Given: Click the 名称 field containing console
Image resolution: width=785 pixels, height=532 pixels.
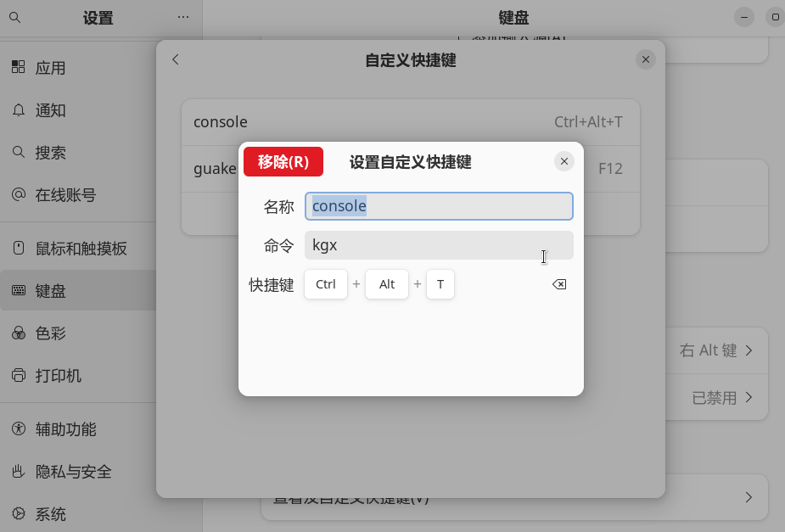Looking at the screenshot, I should coord(439,206).
